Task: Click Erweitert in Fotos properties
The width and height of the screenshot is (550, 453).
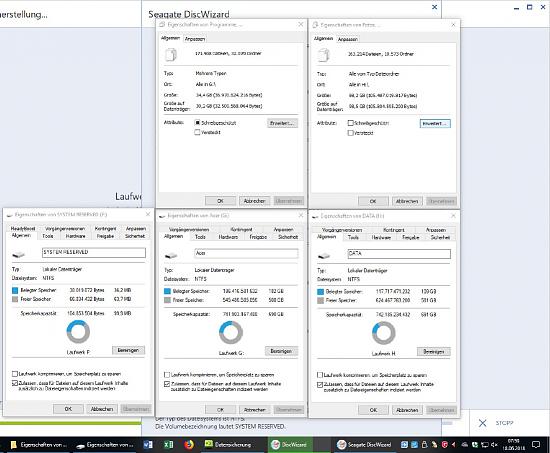Action: (x=435, y=124)
